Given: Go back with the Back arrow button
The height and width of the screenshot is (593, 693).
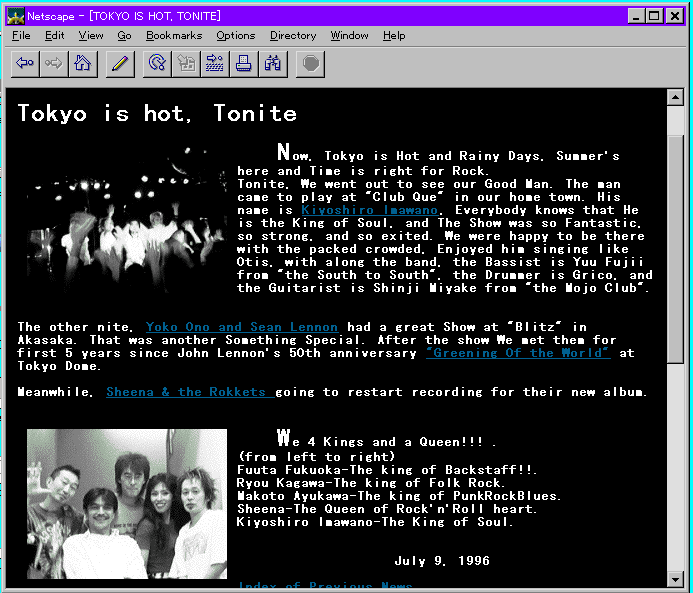Looking at the screenshot, I should 25,64.
